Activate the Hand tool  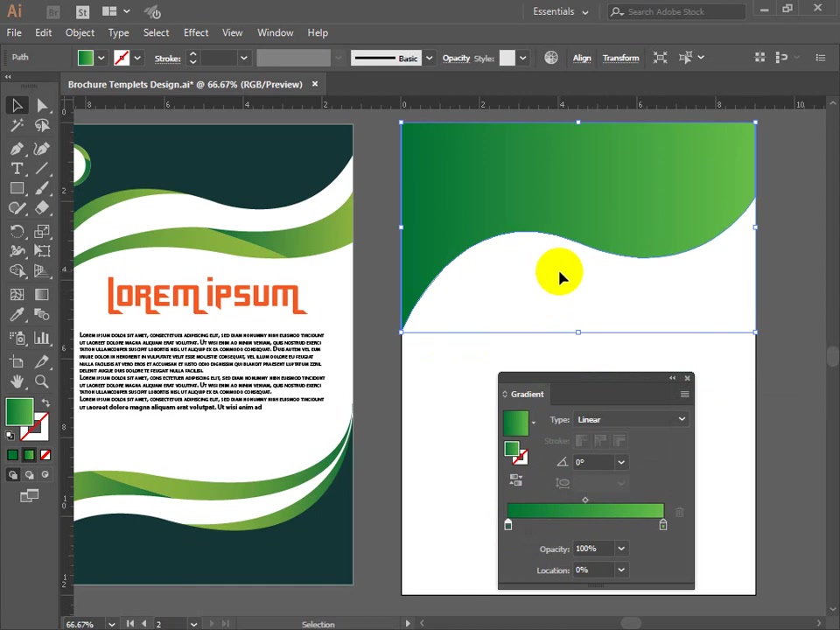tap(17, 381)
